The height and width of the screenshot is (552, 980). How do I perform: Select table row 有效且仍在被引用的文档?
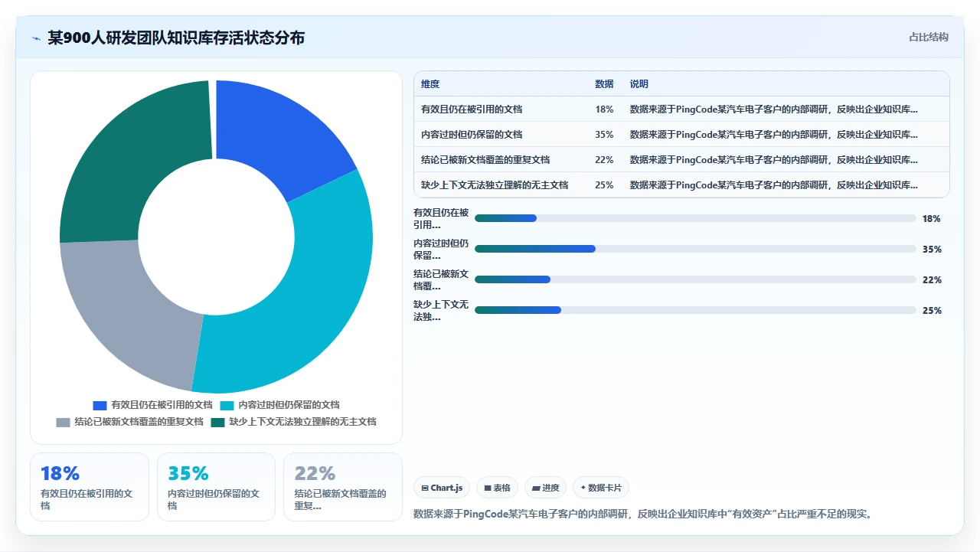681,109
